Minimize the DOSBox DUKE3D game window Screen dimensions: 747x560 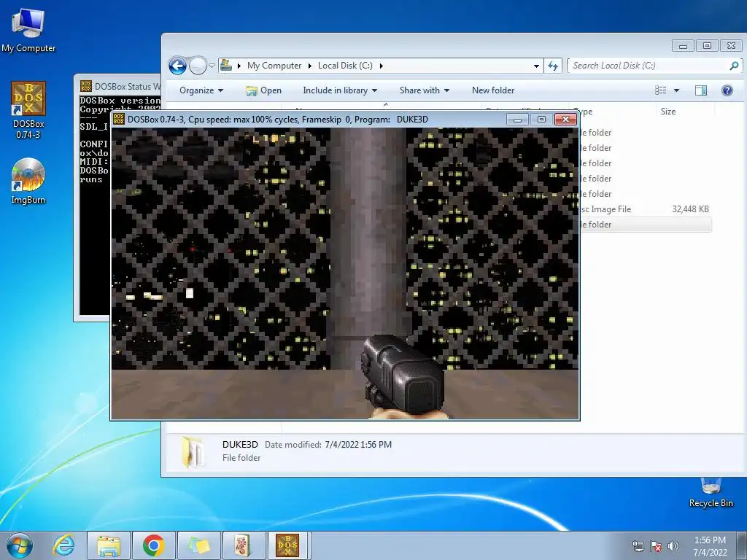pos(517,120)
